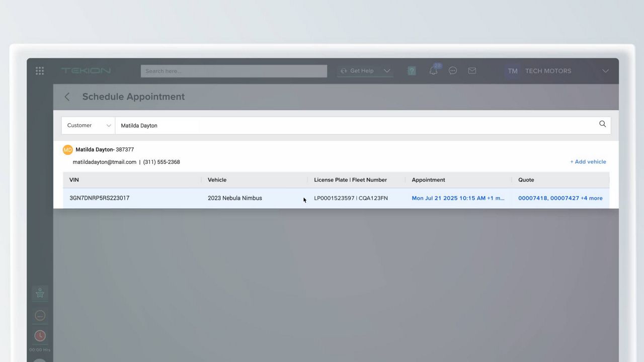Click the star favorites icon in sidebar

[x=40, y=293]
